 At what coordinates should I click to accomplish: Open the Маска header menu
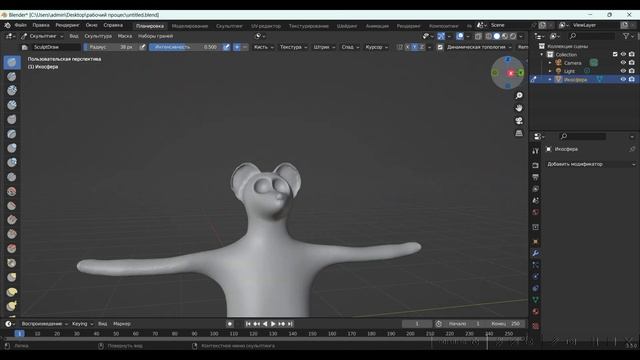tap(125, 36)
